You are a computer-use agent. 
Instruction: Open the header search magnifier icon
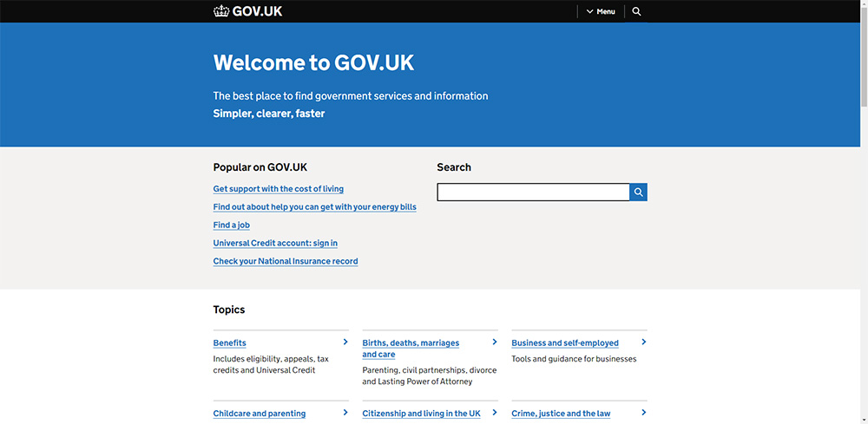[636, 11]
